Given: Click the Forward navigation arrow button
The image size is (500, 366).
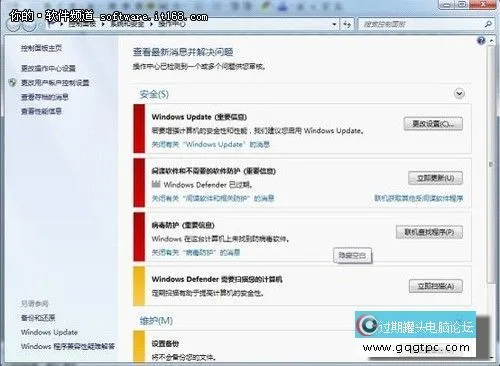Looking at the screenshot, I should click(30, 26).
